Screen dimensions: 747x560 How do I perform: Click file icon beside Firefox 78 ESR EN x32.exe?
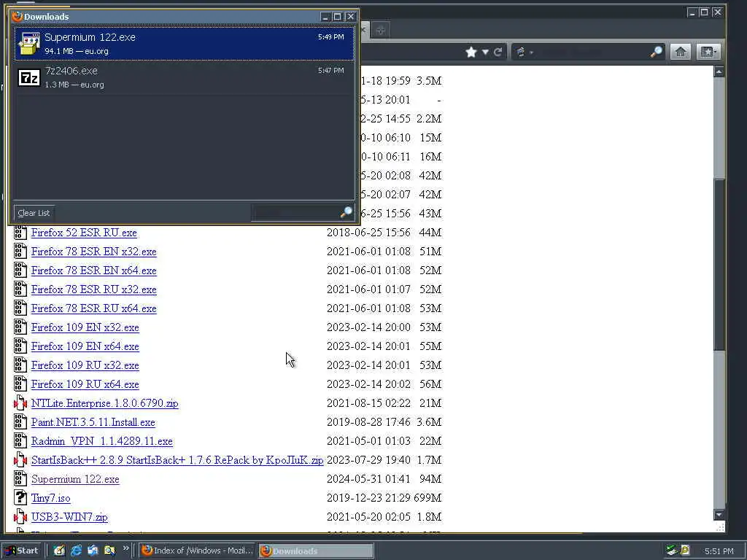20,252
